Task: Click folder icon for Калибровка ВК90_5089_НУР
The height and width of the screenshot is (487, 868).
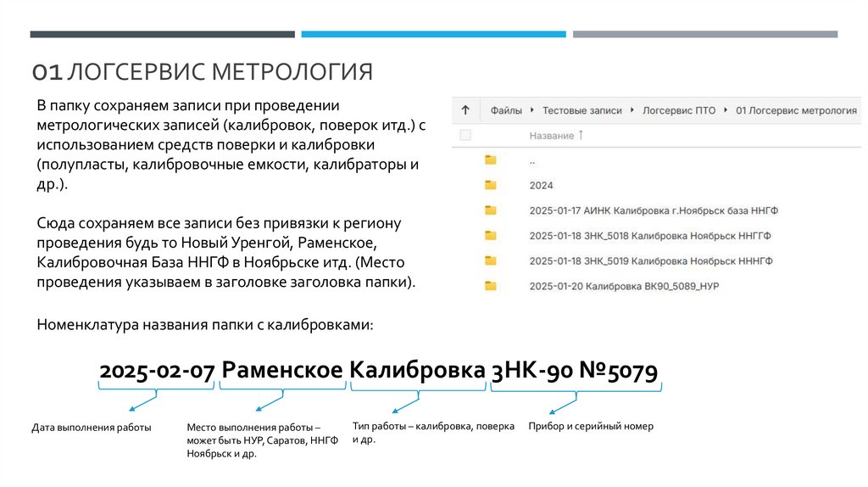Action: pos(491,286)
